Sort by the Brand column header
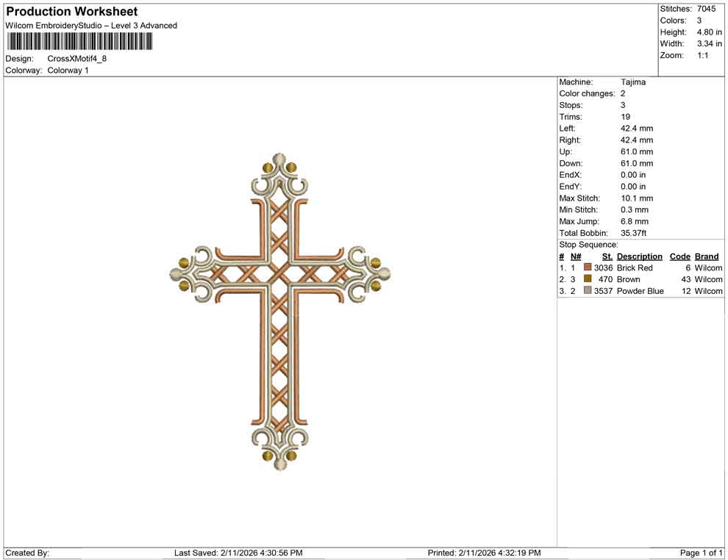 point(707,256)
